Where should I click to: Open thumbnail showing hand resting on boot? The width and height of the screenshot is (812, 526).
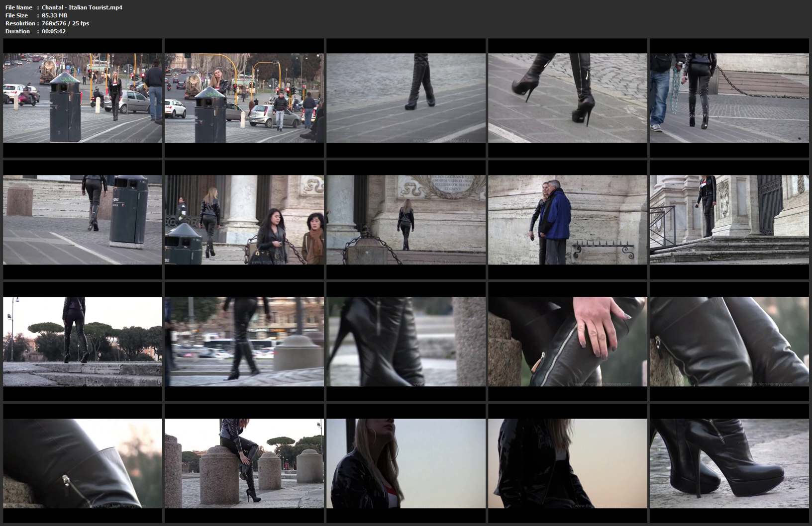tap(568, 342)
